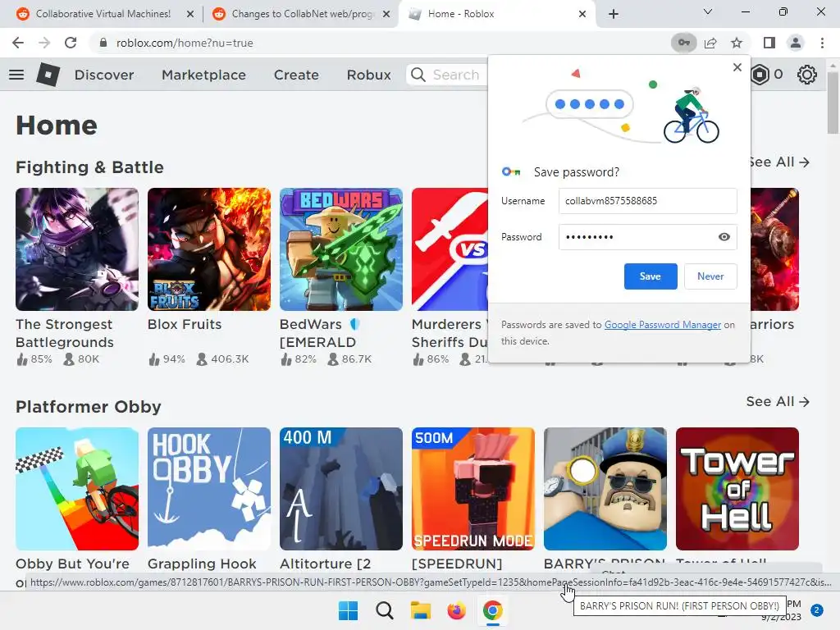Close the Changes to CollabNet tab

tap(386, 14)
